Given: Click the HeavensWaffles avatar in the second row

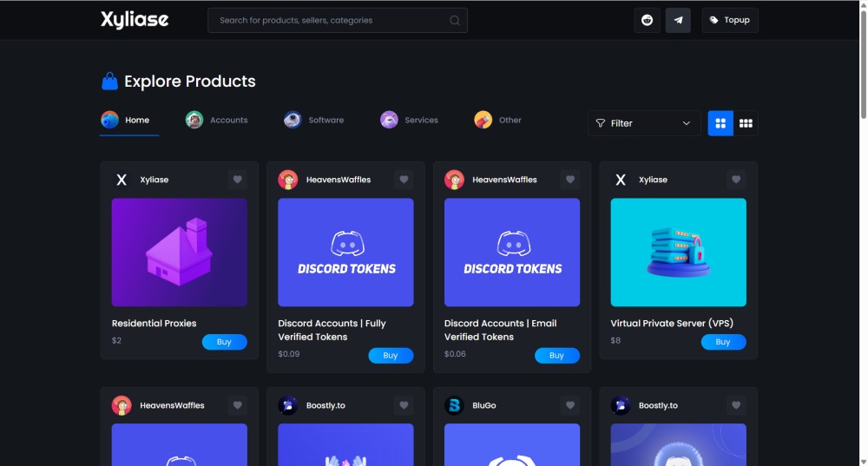Looking at the screenshot, I should [x=122, y=405].
